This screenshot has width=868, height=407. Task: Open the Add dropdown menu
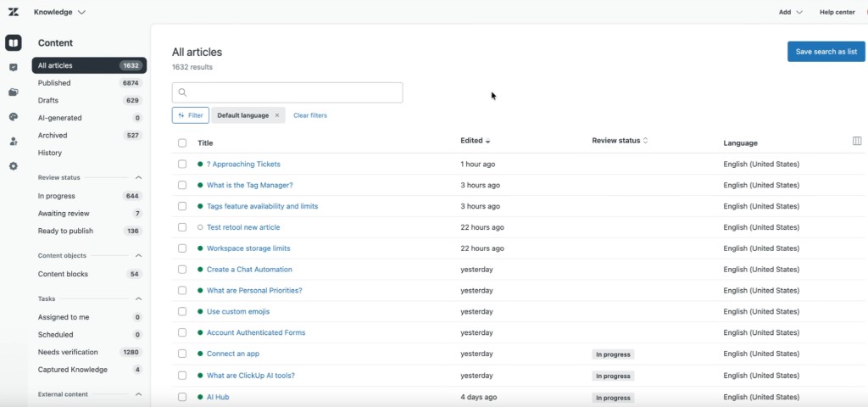tap(791, 12)
